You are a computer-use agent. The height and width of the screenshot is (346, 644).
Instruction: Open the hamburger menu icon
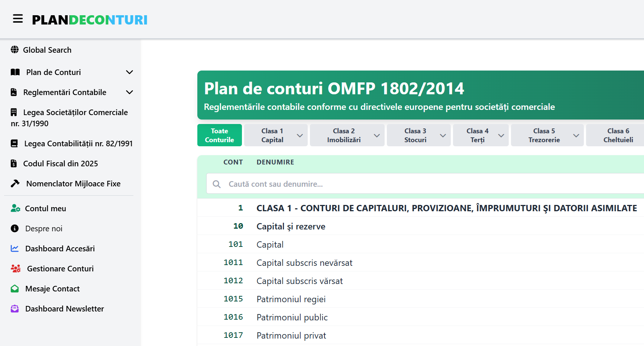18,19
